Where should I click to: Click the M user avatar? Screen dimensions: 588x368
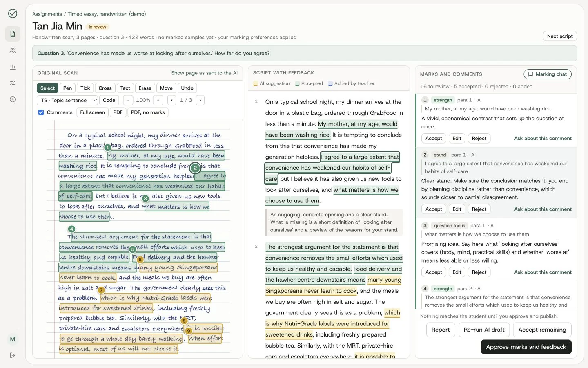pos(13,339)
